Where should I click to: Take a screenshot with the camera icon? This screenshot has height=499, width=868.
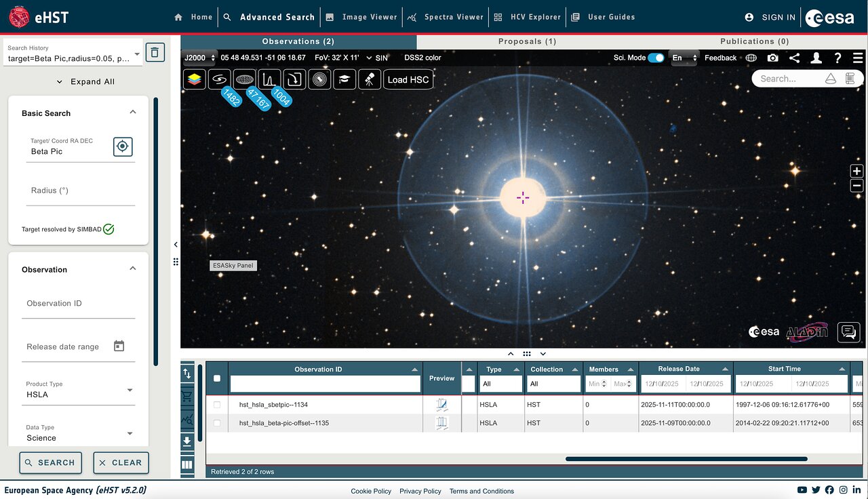tap(772, 58)
